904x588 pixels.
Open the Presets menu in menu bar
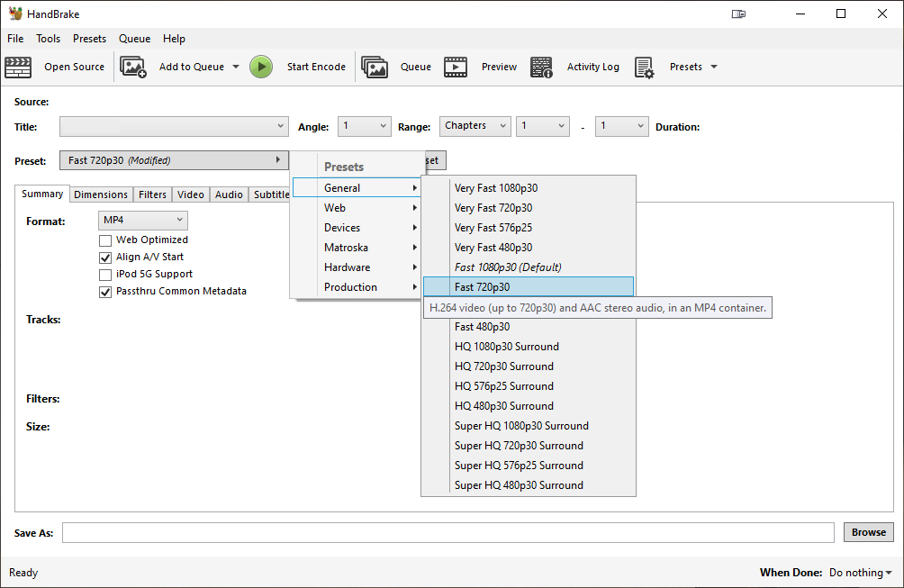click(x=89, y=39)
